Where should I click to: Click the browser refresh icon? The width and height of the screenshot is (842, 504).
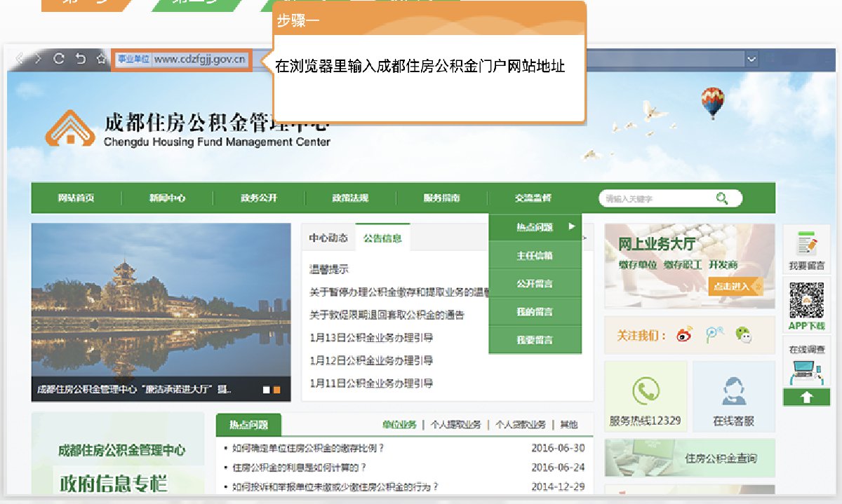pos(59,59)
